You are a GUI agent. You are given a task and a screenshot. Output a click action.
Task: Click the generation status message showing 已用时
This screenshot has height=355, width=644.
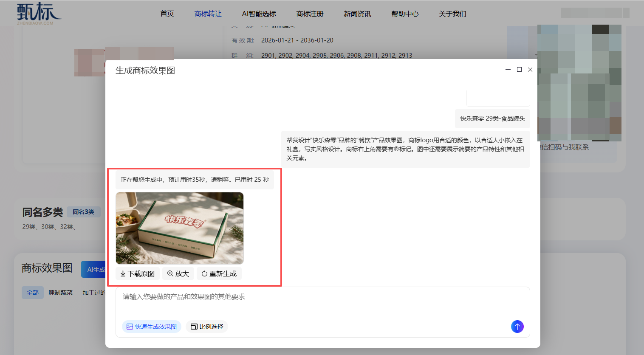coord(195,180)
